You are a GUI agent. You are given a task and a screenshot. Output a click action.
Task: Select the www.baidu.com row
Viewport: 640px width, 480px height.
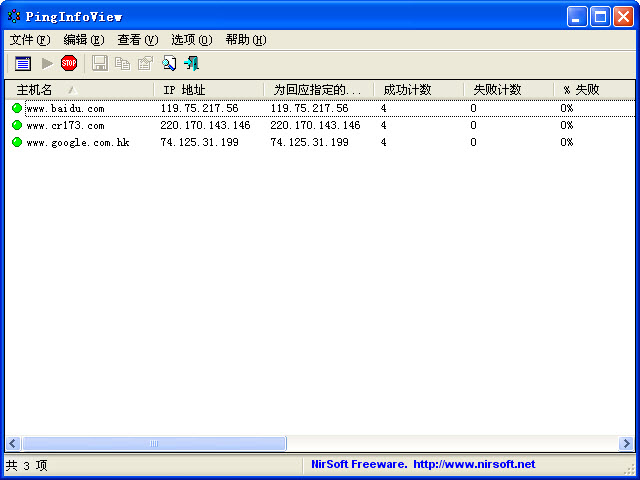tap(320, 108)
